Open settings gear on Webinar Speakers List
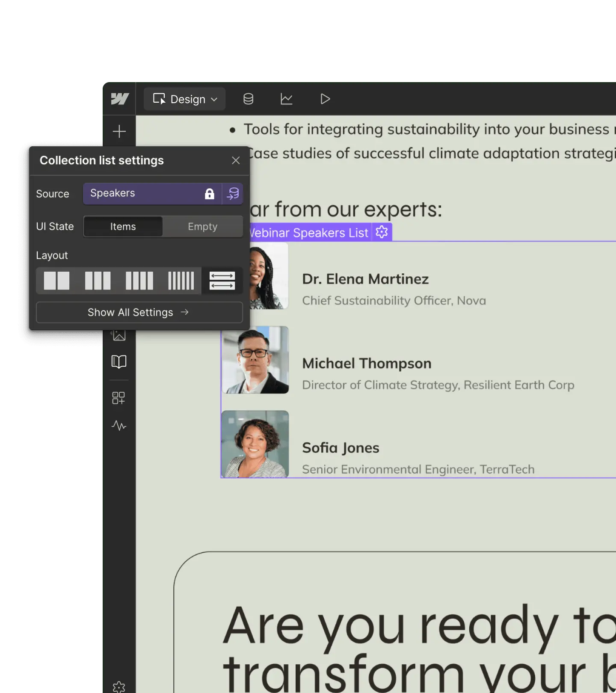This screenshot has height=693, width=616. pos(382,232)
